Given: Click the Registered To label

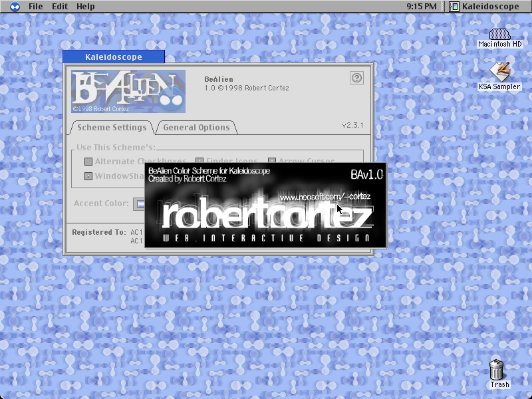Looking at the screenshot, I should [x=98, y=232].
